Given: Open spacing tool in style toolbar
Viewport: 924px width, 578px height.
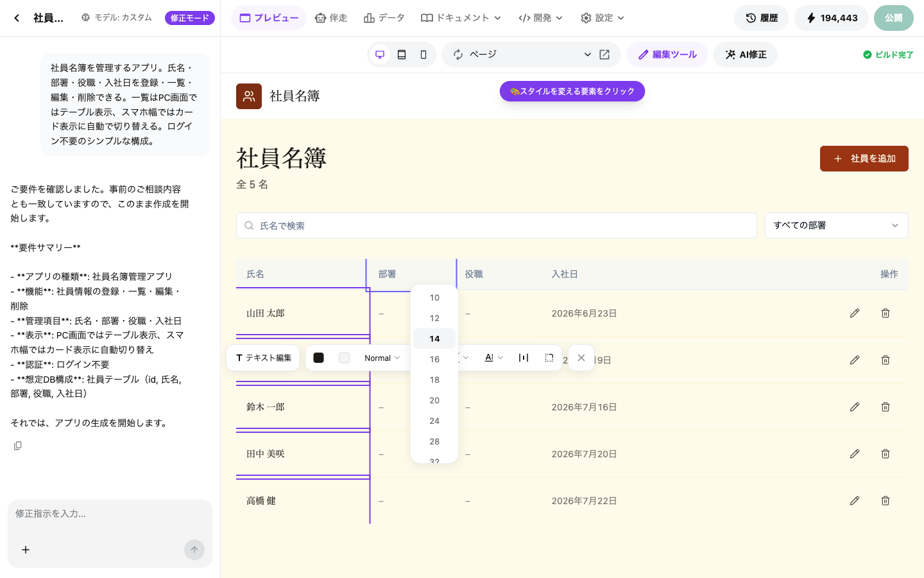Looking at the screenshot, I should point(524,358).
